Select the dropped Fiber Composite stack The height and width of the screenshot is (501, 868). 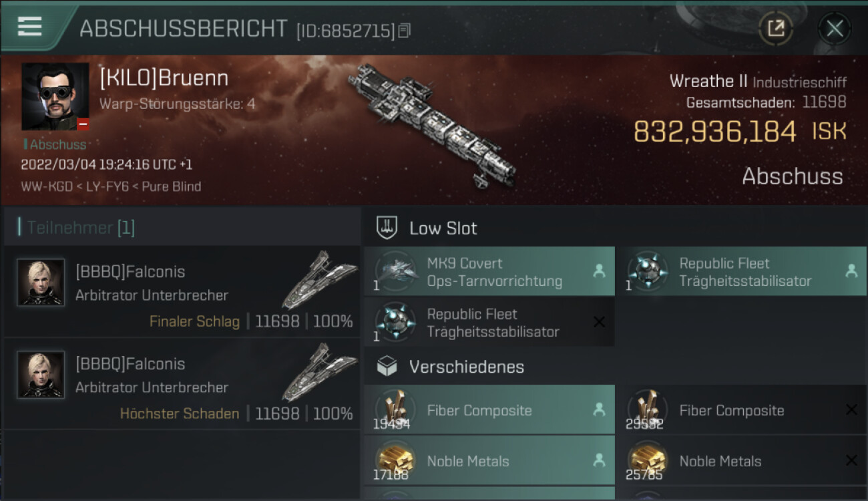point(489,410)
